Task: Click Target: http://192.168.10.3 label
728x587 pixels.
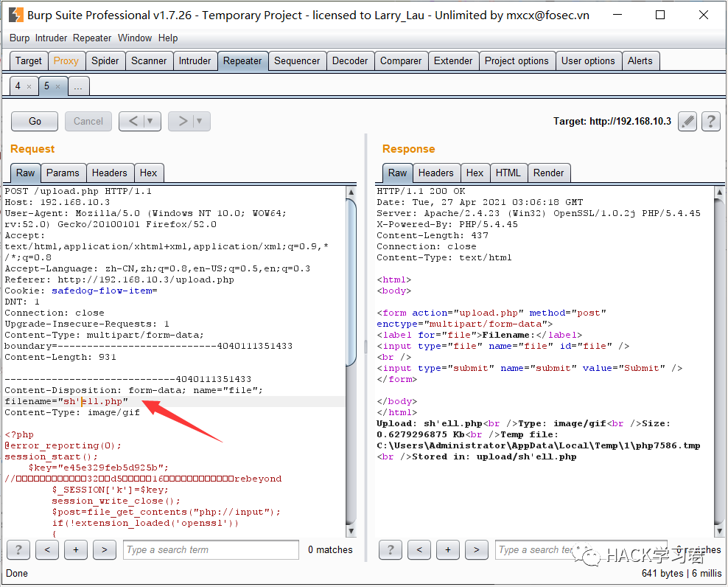Action: [x=612, y=121]
